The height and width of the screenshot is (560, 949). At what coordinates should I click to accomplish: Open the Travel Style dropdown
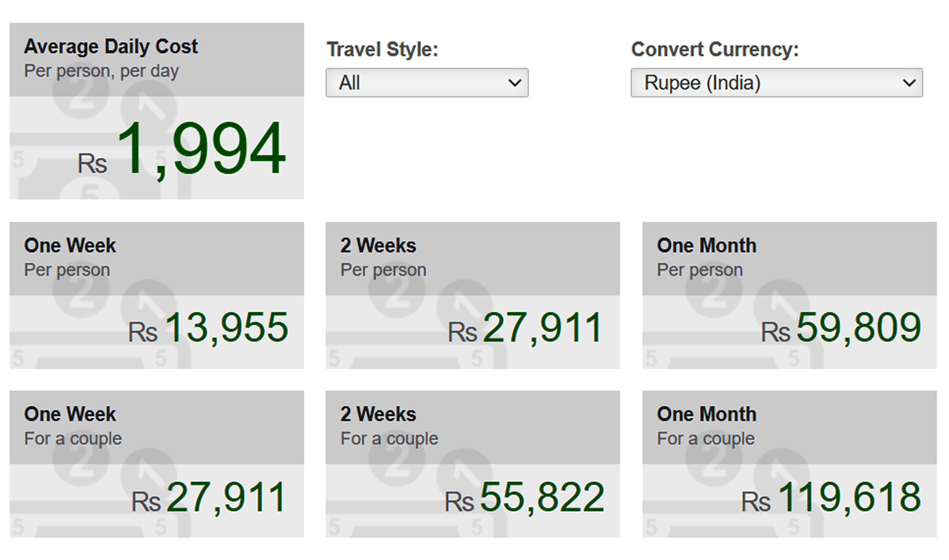coord(427,83)
